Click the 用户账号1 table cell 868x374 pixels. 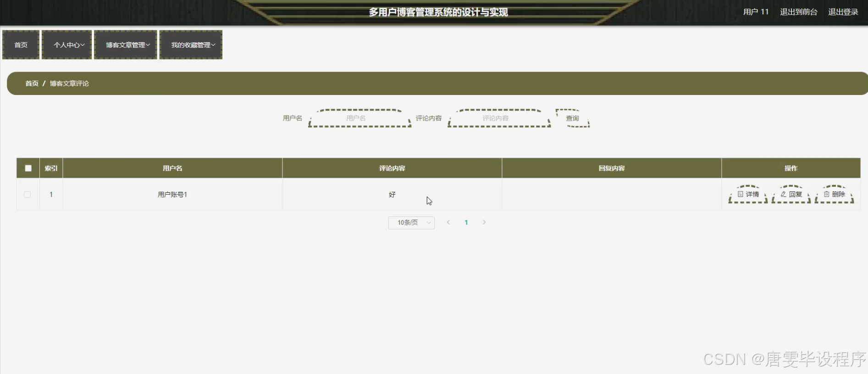click(172, 195)
